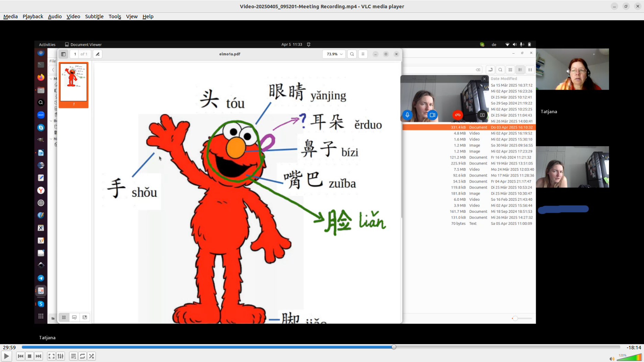Click the Help menu
The image size is (644, 362).
148,17
